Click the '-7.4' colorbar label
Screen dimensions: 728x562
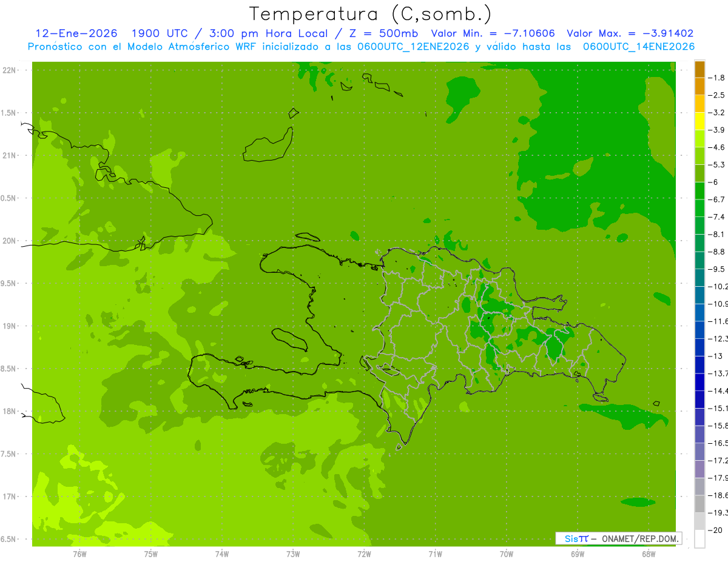(717, 217)
